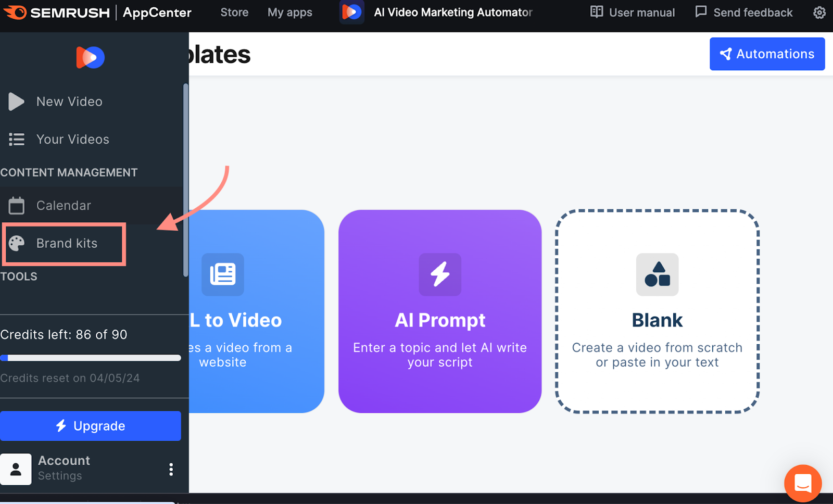
Task: Open the settings gear
Action: pyautogui.click(x=819, y=12)
